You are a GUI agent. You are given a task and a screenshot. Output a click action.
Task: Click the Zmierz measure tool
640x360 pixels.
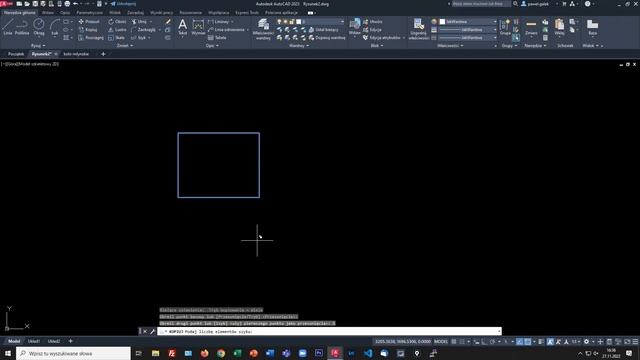point(531,27)
